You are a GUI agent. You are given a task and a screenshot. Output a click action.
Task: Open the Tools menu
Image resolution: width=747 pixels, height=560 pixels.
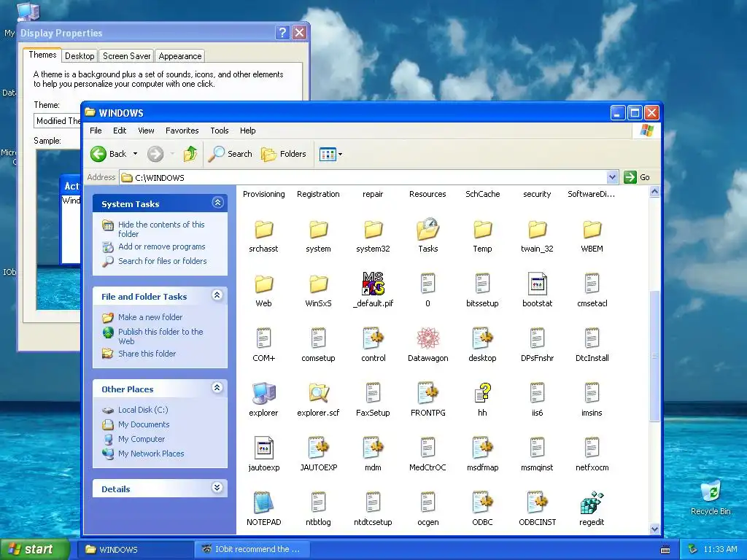[220, 131]
